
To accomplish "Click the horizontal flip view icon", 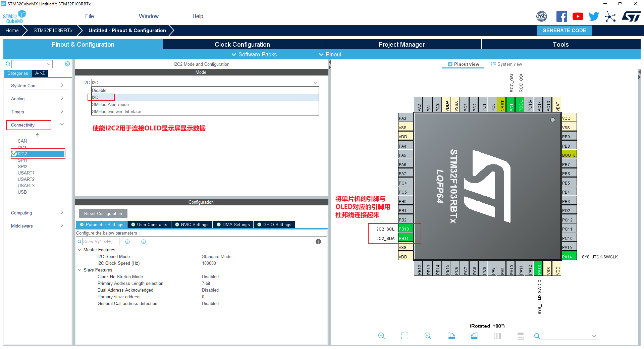I will click(497, 336).
